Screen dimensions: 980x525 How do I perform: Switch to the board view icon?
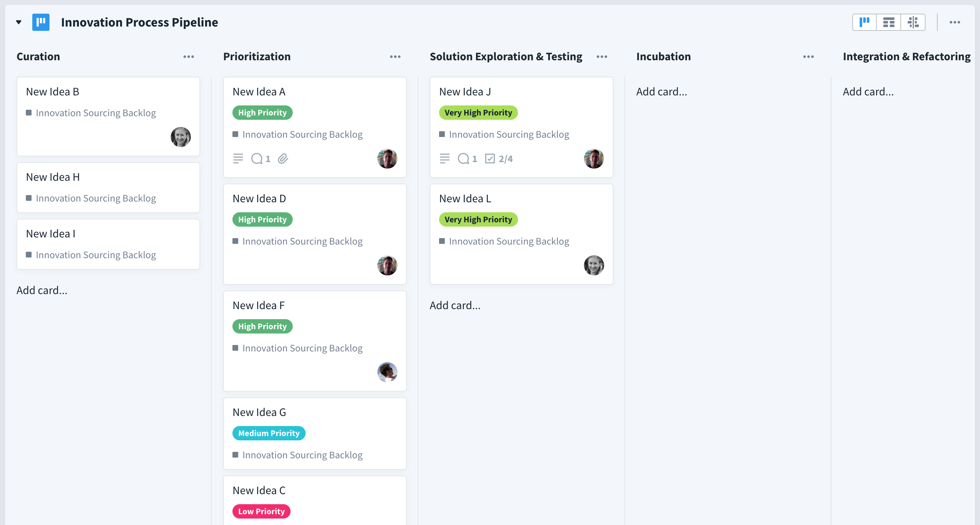click(x=864, y=22)
